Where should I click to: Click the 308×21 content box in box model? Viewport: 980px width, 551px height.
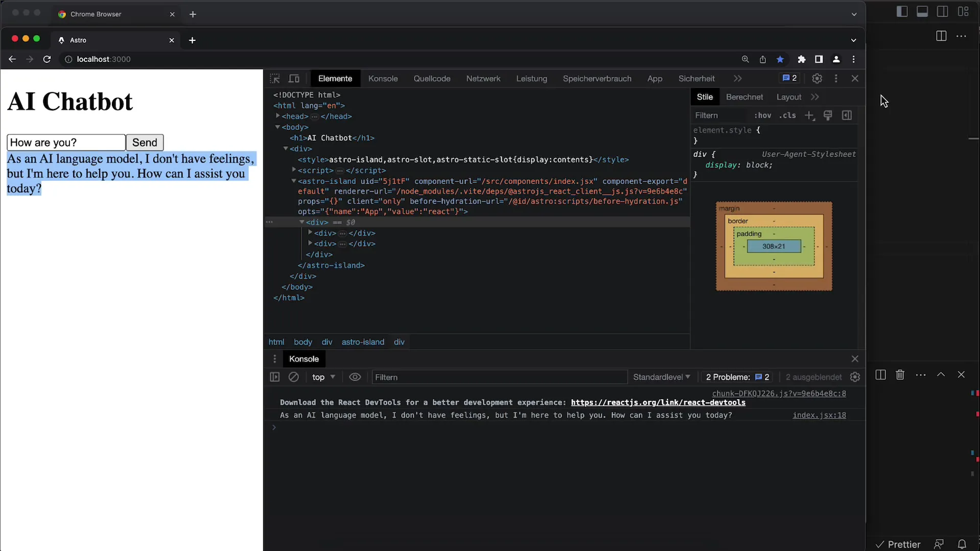[x=774, y=246]
